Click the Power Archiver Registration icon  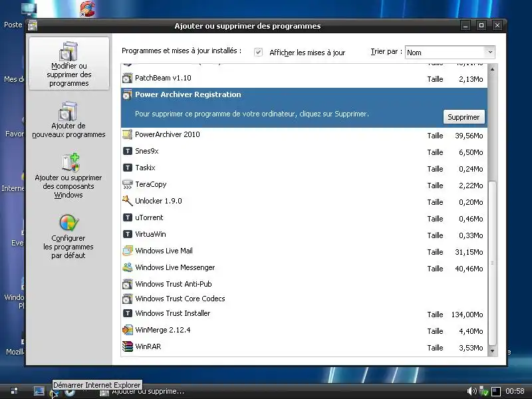point(127,94)
